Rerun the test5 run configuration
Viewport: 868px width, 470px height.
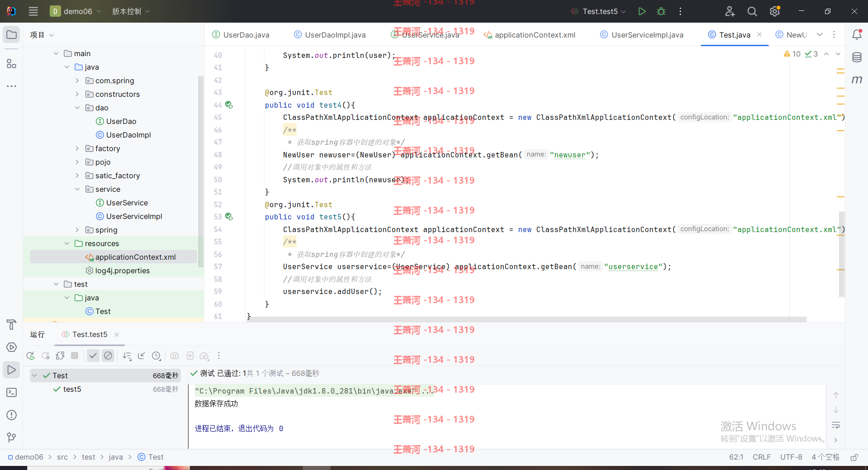[x=30, y=356]
